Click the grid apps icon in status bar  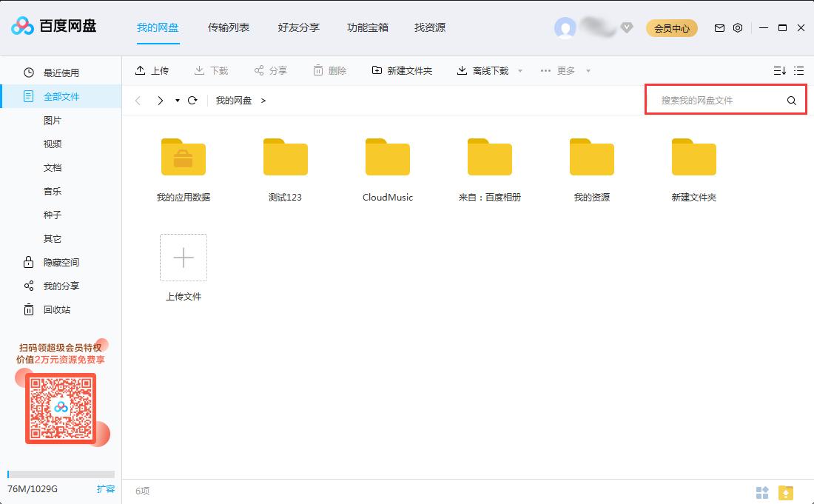[x=762, y=492]
